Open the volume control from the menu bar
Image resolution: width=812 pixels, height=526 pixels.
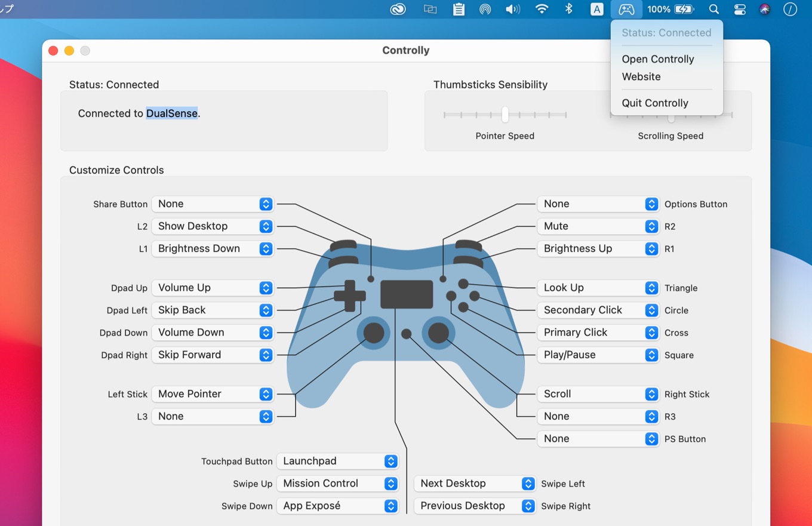tap(513, 9)
